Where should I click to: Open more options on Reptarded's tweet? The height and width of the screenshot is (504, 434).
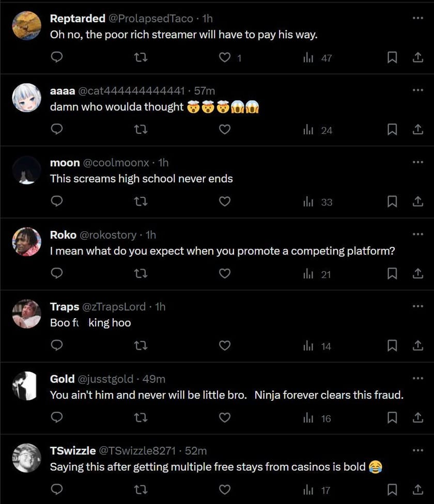click(x=417, y=18)
